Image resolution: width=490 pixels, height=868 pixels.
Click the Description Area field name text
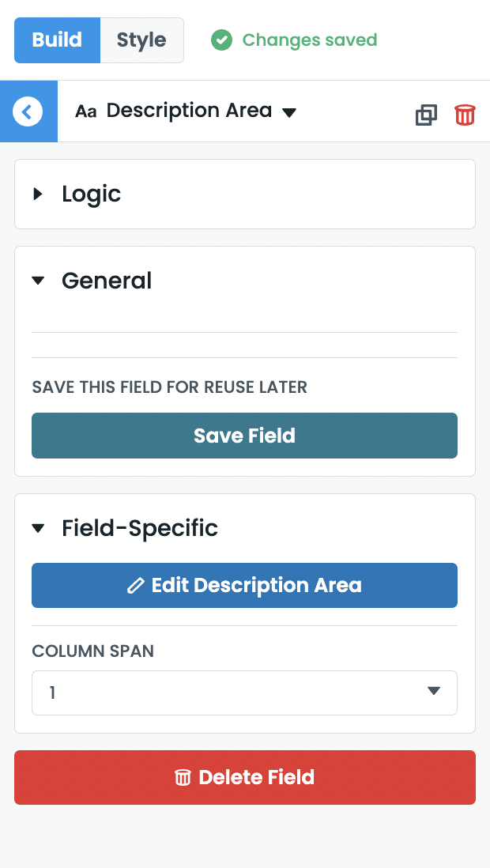pos(190,111)
